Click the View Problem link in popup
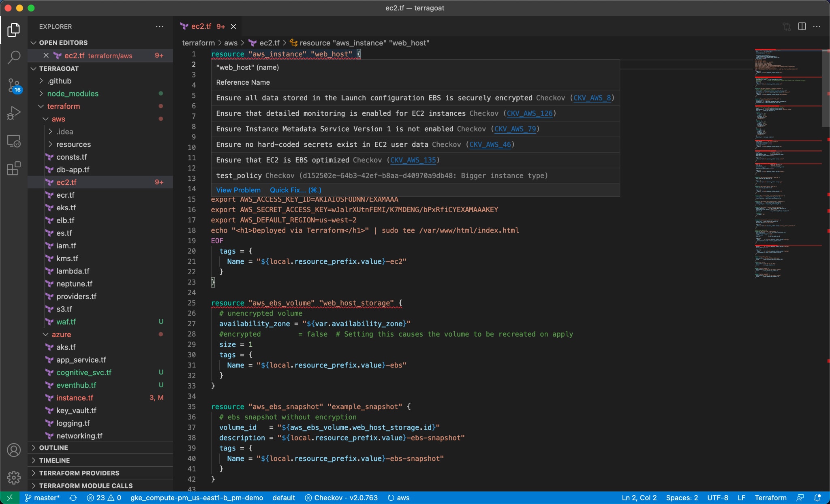 (x=238, y=190)
